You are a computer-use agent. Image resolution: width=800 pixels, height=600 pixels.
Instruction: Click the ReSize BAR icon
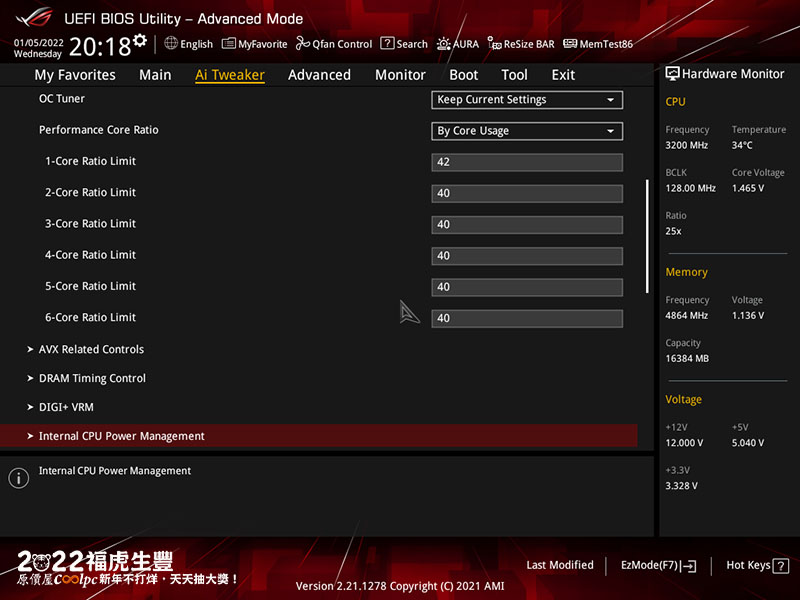(x=494, y=44)
